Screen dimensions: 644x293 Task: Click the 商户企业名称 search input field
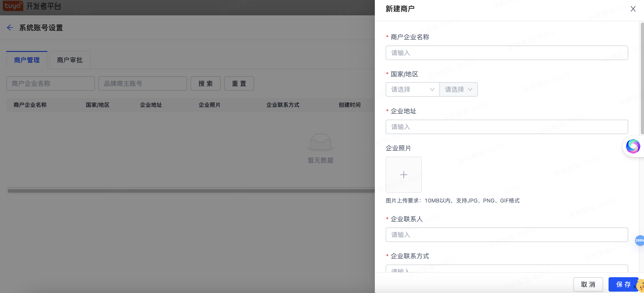point(50,84)
